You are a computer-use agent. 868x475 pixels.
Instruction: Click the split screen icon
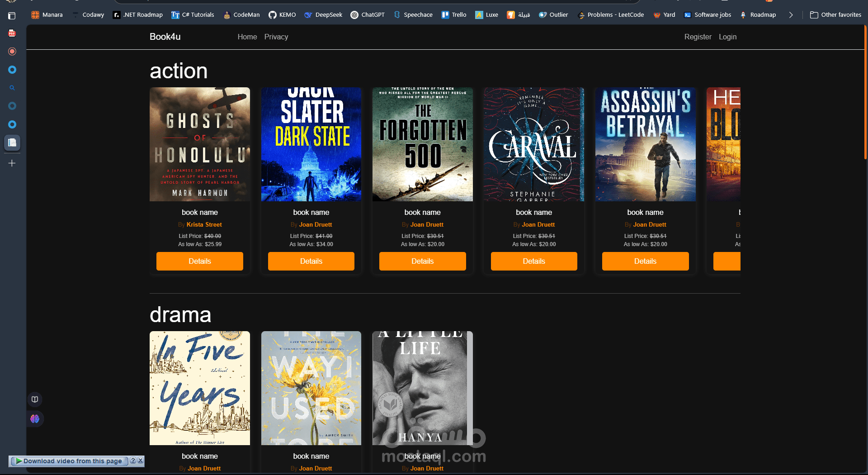point(35,399)
